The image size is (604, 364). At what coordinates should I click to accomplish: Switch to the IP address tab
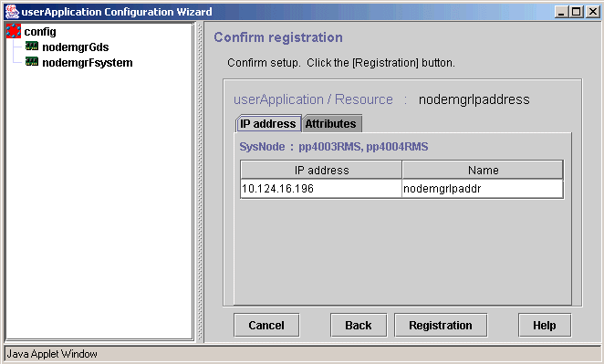pos(268,124)
